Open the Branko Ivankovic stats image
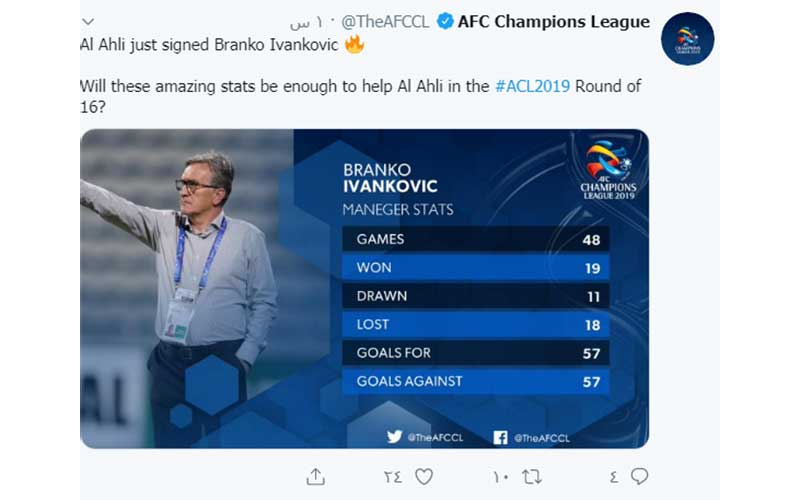The height and width of the screenshot is (500, 800). tap(364, 289)
